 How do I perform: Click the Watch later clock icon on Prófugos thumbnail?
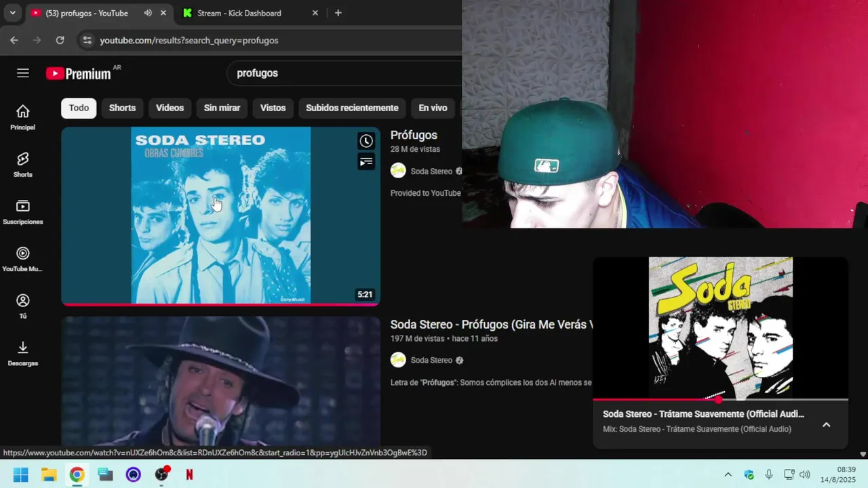click(x=366, y=141)
